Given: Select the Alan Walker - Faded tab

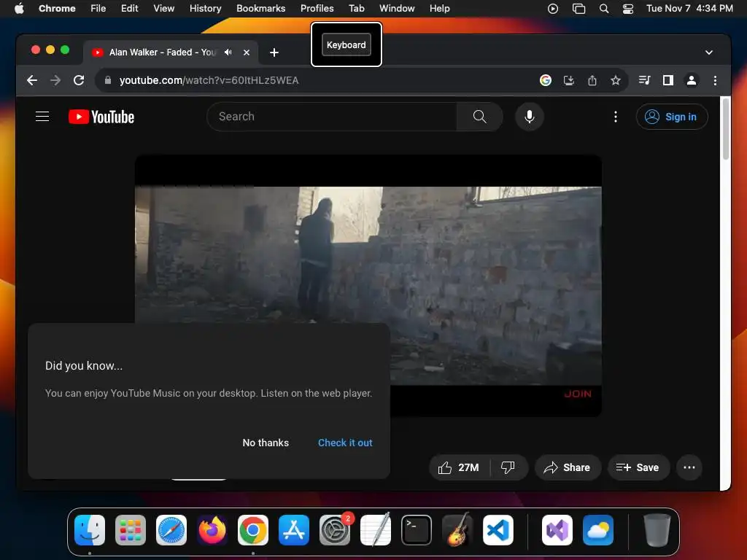Looking at the screenshot, I should 171,52.
